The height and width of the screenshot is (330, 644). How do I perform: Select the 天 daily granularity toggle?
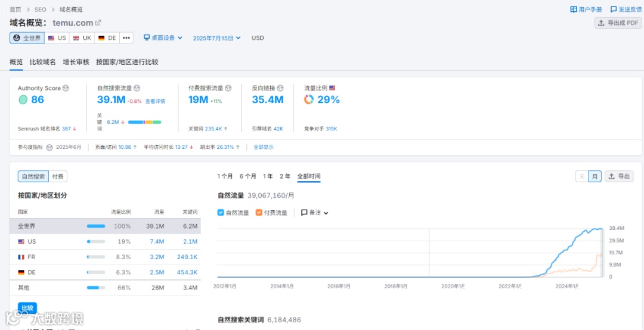582,176
